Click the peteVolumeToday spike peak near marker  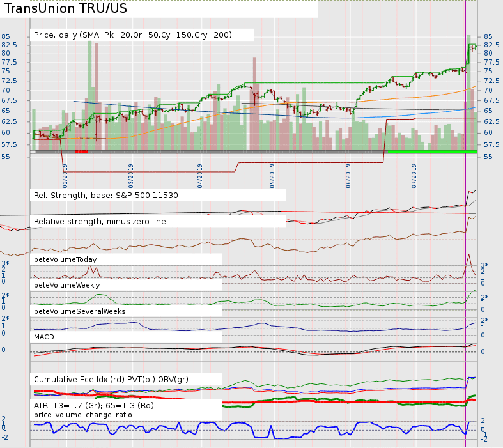point(468,254)
